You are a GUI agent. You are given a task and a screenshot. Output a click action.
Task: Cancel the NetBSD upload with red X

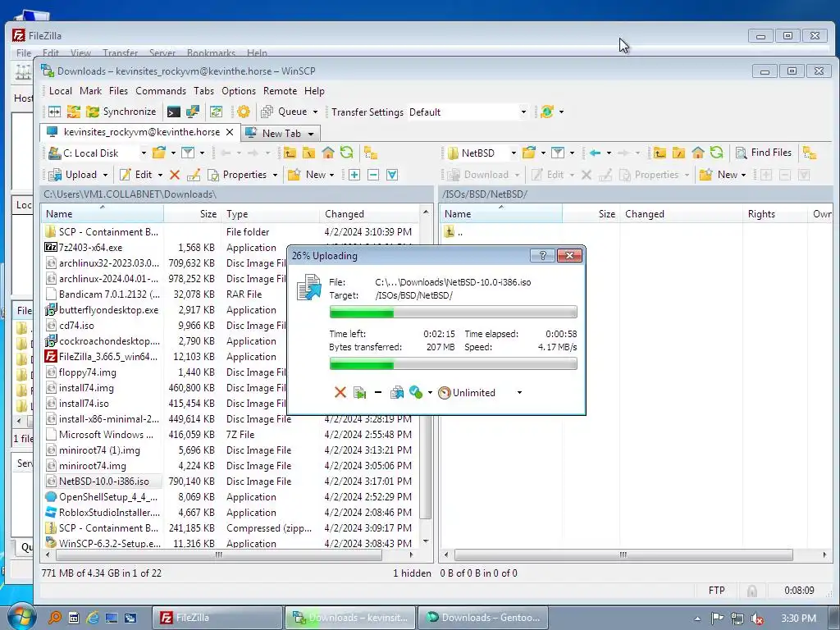340,393
